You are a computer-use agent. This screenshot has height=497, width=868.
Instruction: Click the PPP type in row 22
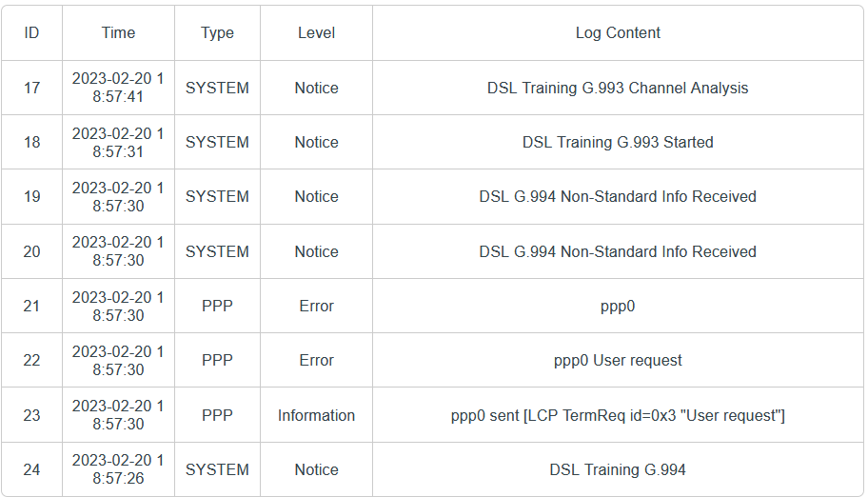coord(217,361)
